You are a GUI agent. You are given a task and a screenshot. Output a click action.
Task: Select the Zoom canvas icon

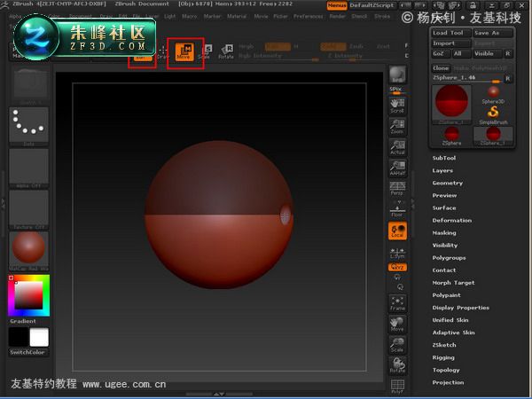(x=397, y=127)
